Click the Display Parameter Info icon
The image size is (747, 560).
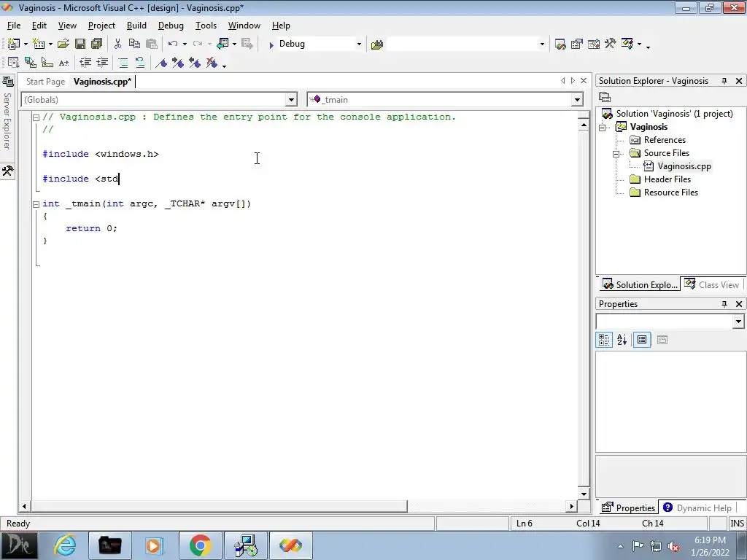[31, 63]
